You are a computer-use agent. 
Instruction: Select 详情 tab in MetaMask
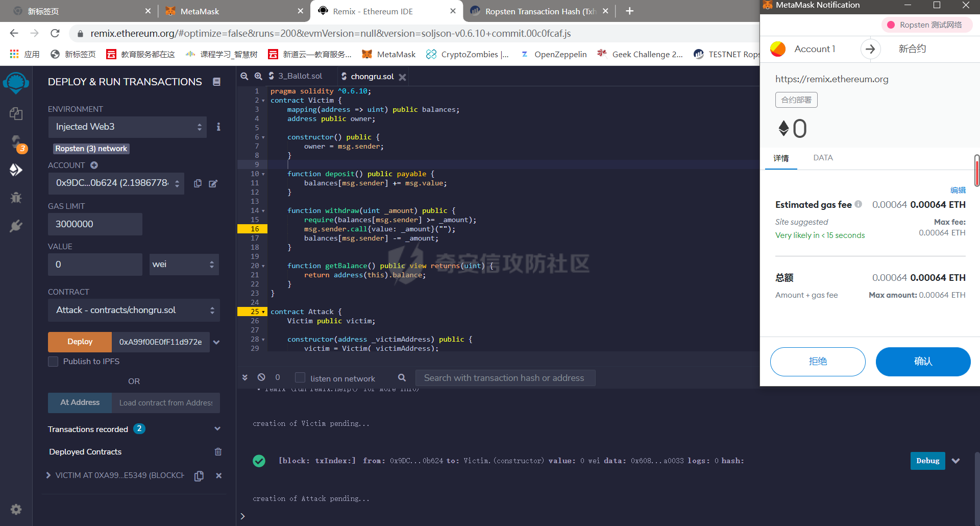[781, 158]
